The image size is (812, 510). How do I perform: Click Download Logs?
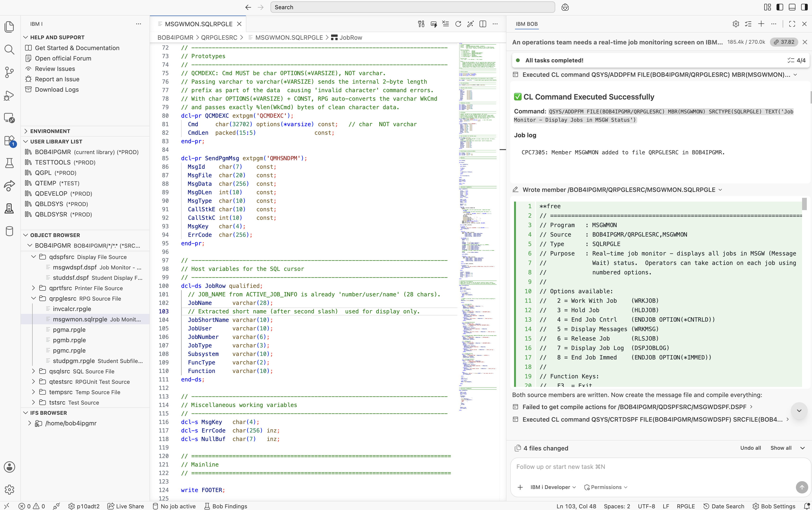point(57,89)
